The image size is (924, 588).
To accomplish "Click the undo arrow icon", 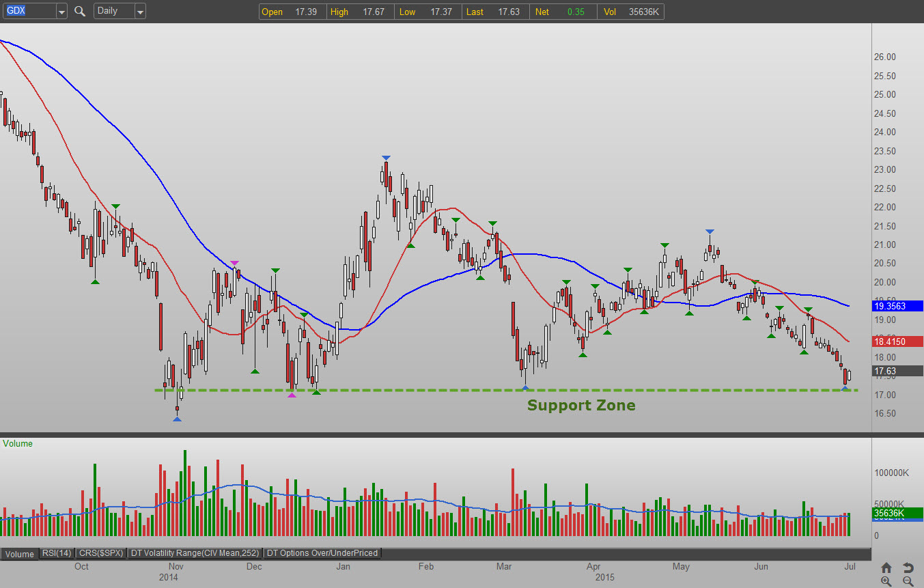I will coord(908,568).
